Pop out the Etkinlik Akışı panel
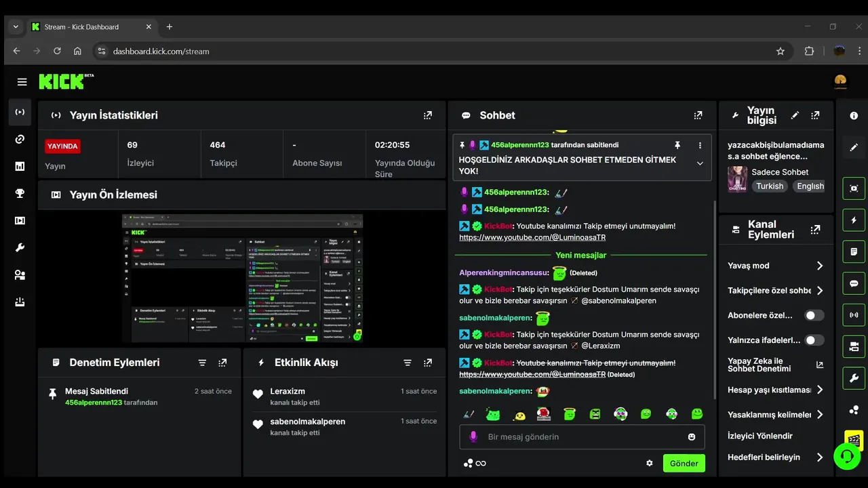Image resolution: width=868 pixels, height=488 pixels. pyautogui.click(x=428, y=363)
